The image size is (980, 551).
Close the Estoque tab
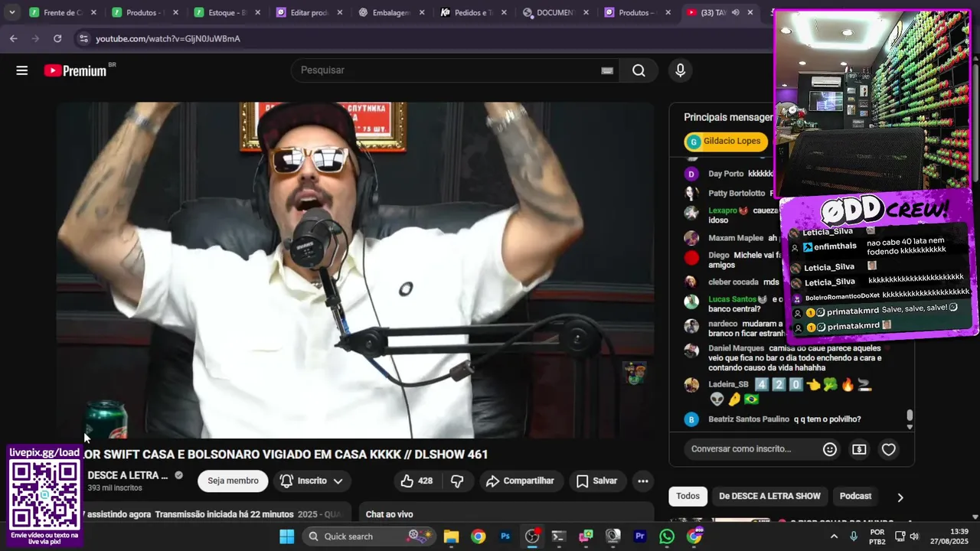click(257, 12)
